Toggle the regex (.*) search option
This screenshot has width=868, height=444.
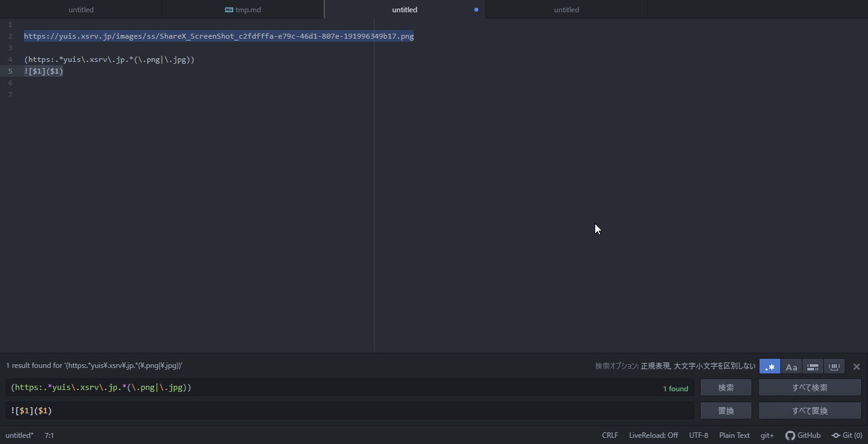[x=770, y=367]
